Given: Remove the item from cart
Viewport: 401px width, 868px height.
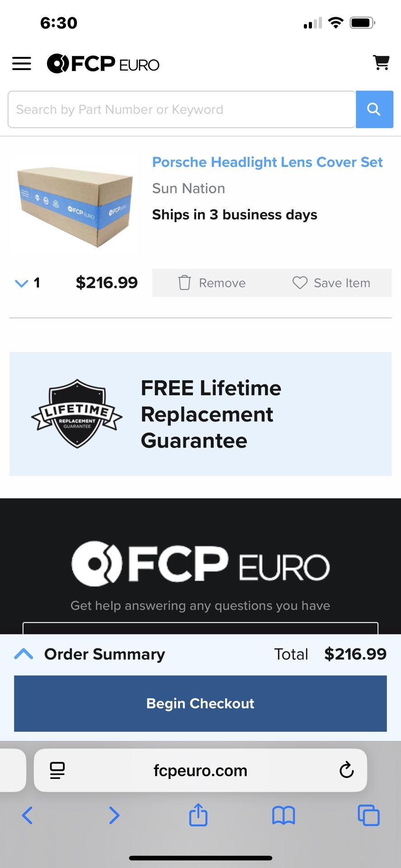Looking at the screenshot, I should tap(212, 283).
